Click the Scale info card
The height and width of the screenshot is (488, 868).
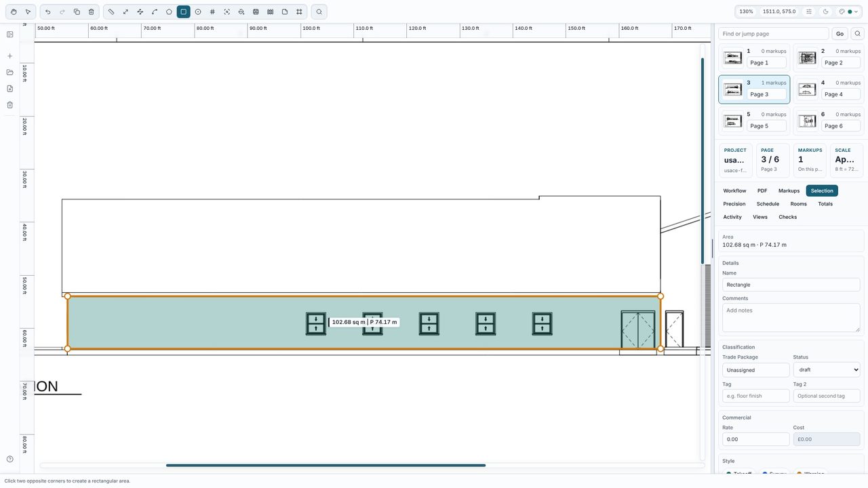pos(847,160)
